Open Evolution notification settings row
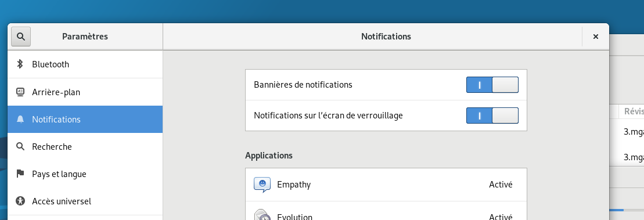 [386, 211]
